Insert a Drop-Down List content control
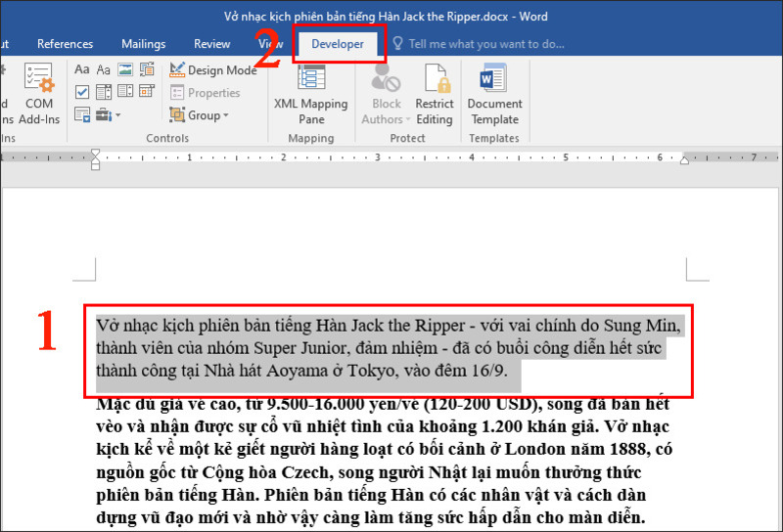Screen dimensions: 783x532 [x=125, y=92]
